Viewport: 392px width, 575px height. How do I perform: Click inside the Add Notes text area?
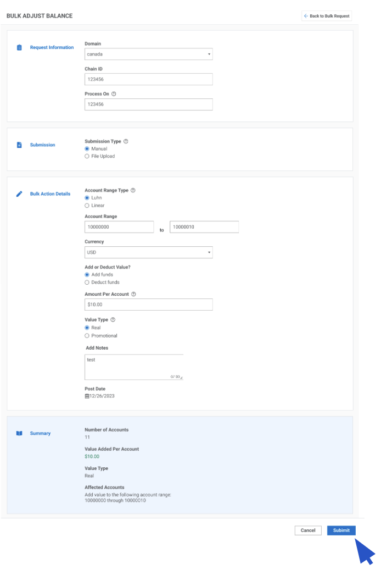[x=133, y=367]
